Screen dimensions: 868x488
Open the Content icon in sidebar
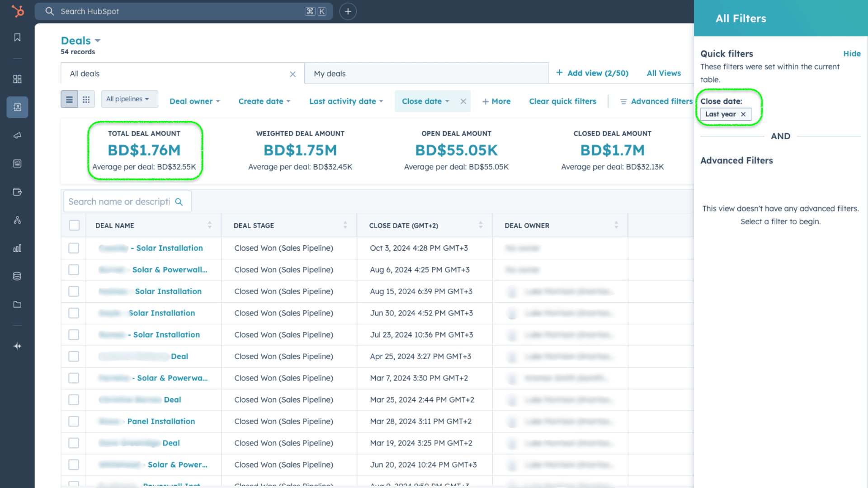pyautogui.click(x=17, y=164)
